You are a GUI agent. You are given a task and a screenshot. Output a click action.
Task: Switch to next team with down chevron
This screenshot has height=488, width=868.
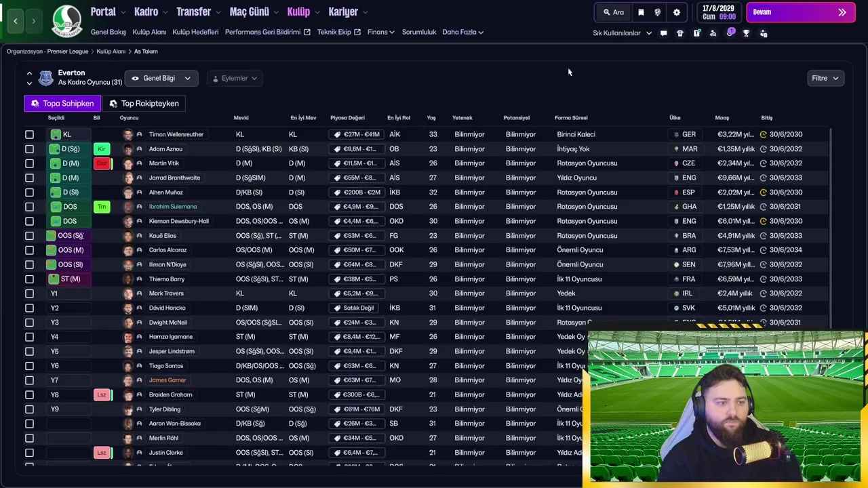[x=29, y=83]
